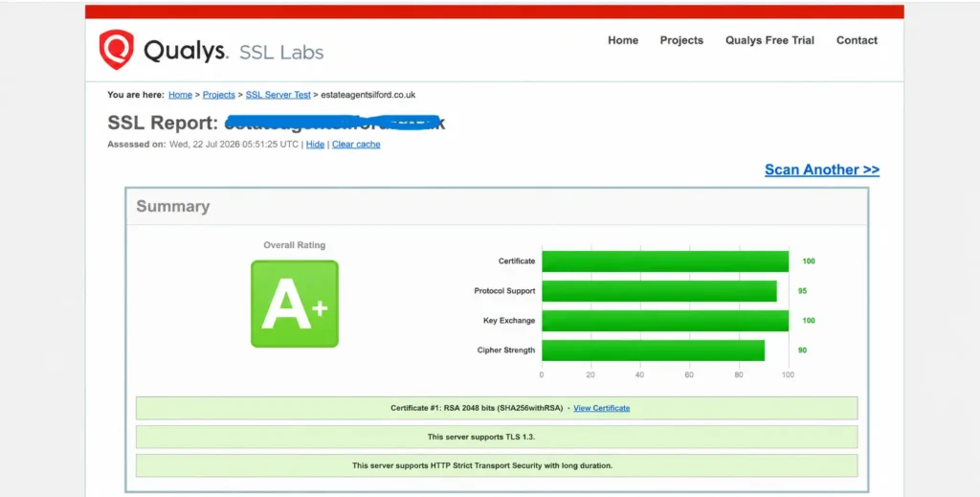Screen dimensions: 980x497
Task: Select the Overall Rating label
Action: click(295, 245)
